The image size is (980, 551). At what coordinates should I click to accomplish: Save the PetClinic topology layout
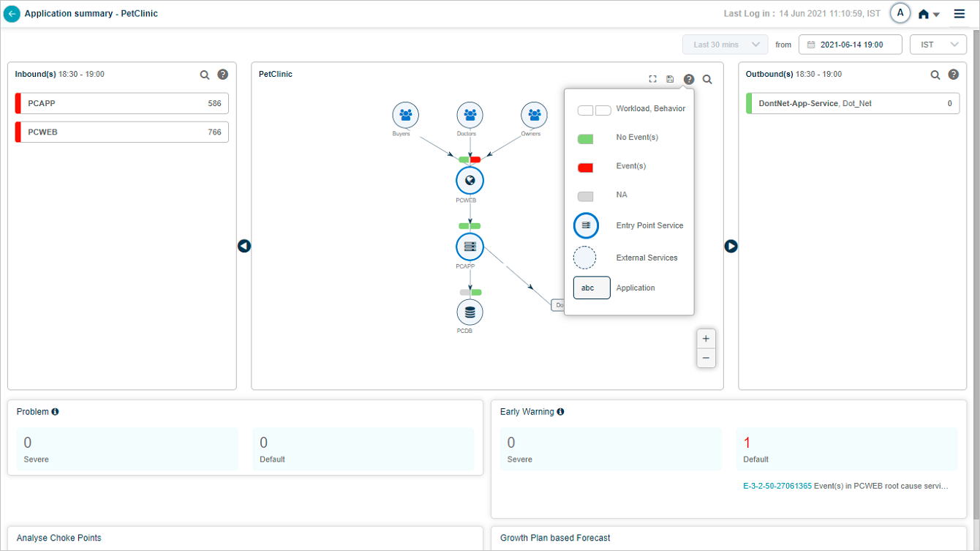point(670,79)
